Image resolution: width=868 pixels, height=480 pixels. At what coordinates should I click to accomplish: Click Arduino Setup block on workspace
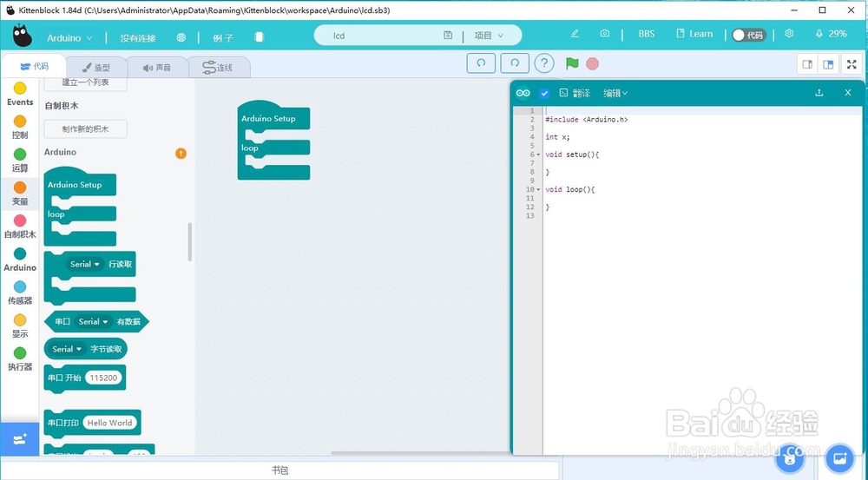click(268, 118)
